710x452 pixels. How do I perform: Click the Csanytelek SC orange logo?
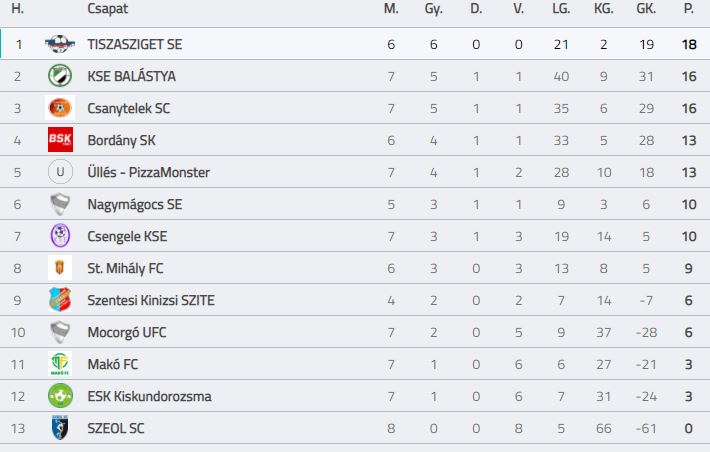[60, 108]
